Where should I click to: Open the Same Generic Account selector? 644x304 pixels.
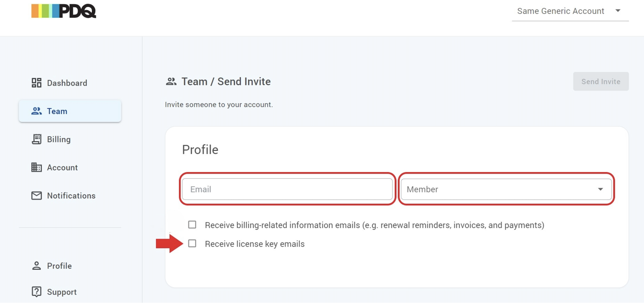[x=570, y=11]
